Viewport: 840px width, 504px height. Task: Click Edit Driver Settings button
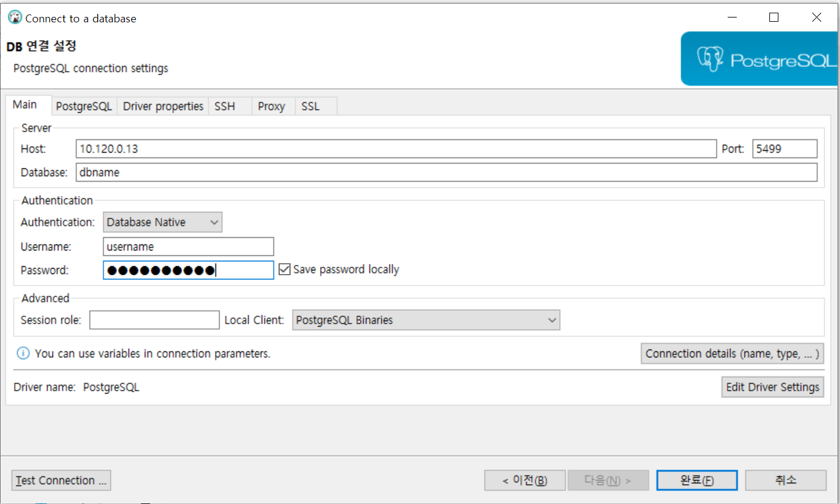[772, 387]
